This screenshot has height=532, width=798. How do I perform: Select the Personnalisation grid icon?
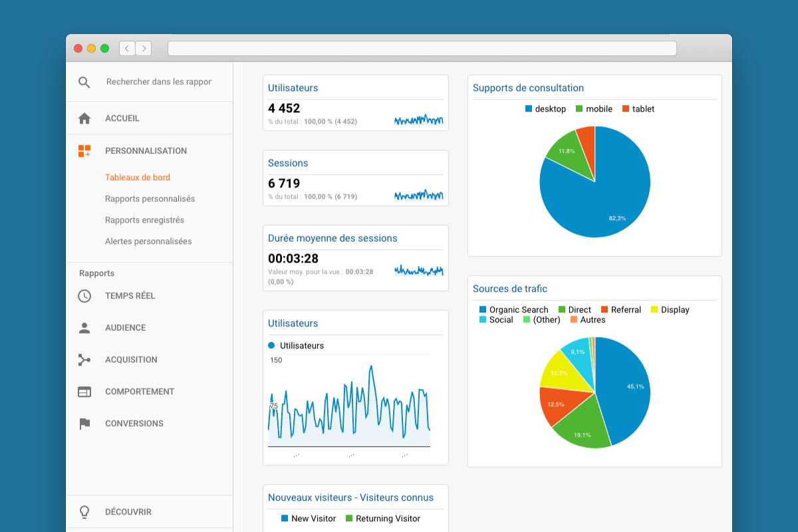click(84, 150)
